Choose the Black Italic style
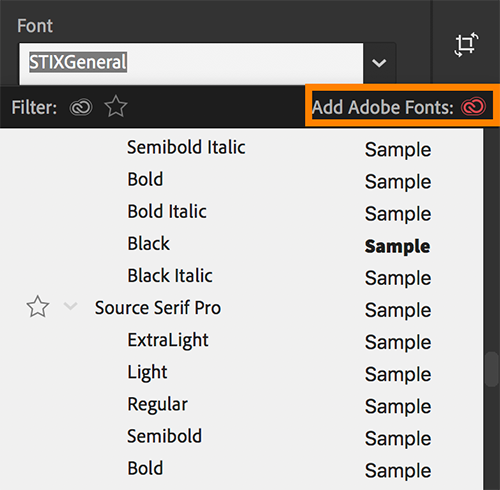 [170, 276]
